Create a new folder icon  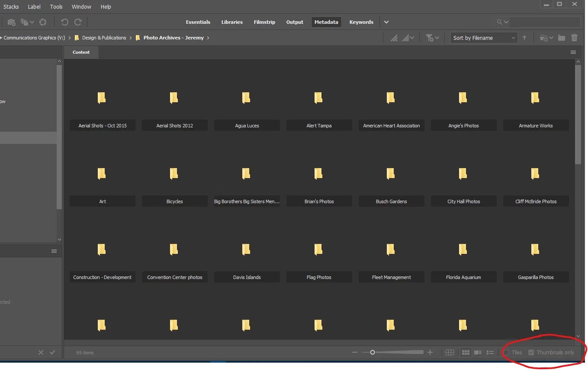pyautogui.click(x=562, y=38)
